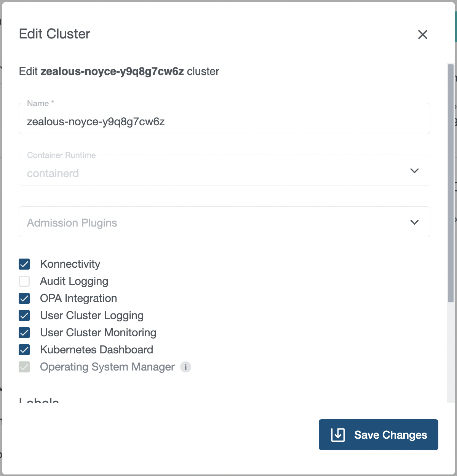Select the containerd value in Container Runtime
Image resolution: width=457 pixels, height=476 pixels.
[x=53, y=173]
